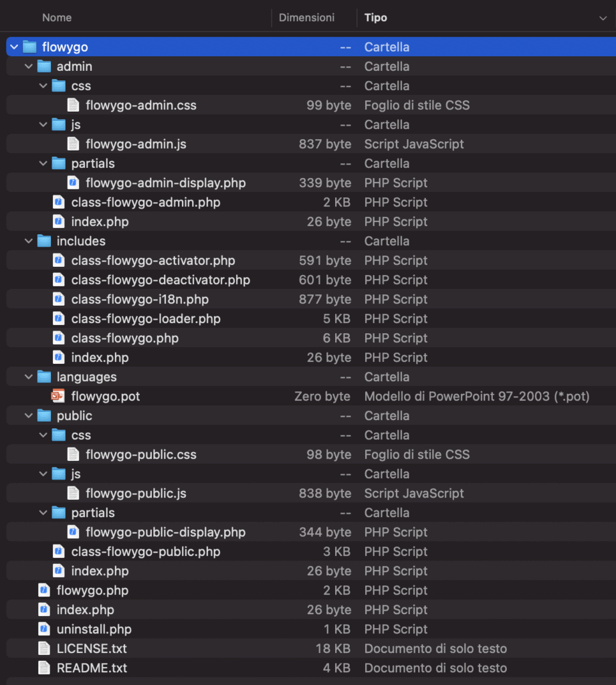Click the PHP Script icon for flowygo.php
The height and width of the screenshot is (685, 616).
(x=58, y=590)
